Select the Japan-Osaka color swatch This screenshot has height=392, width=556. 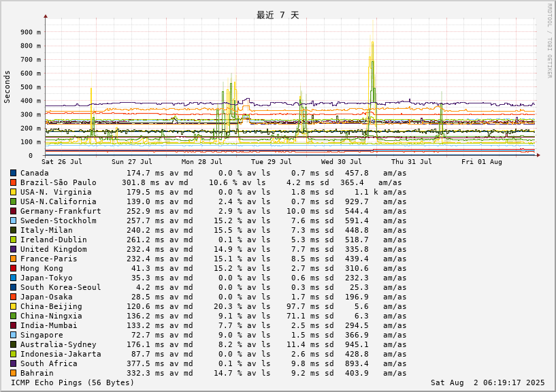pos(14,297)
